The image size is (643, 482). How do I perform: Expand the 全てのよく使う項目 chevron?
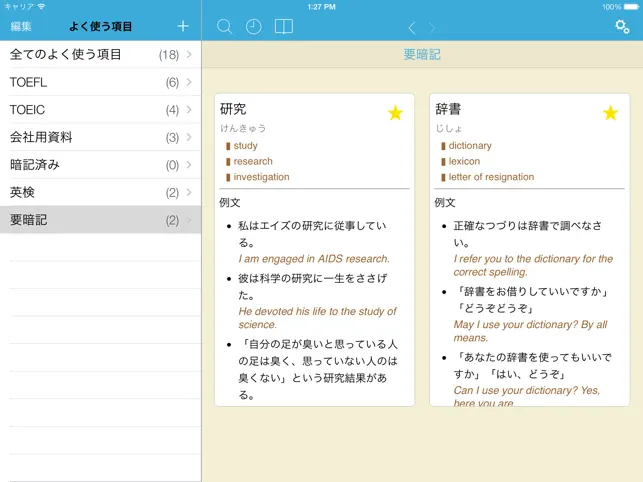point(189,54)
